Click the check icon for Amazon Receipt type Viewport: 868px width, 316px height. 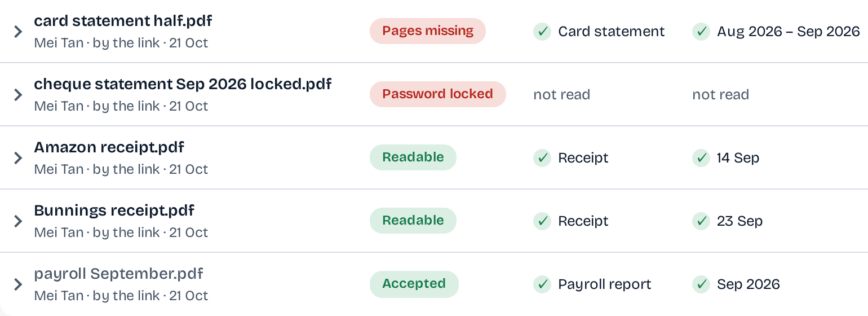[542, 158]
